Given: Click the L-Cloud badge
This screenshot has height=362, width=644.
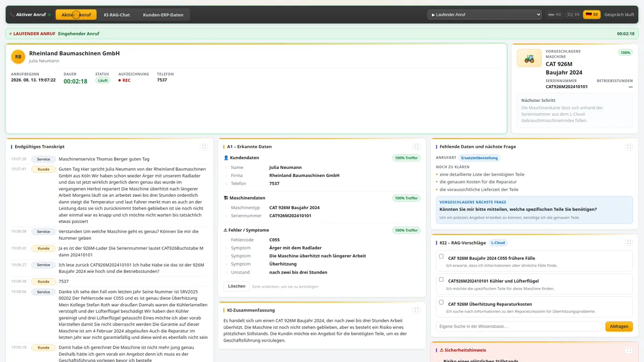Looking at the screenshot, I should (498, 243).
